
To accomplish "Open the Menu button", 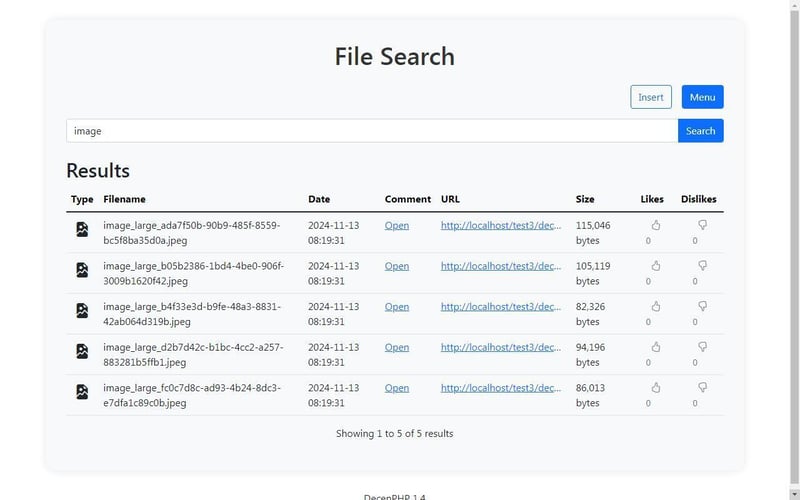I will (x=703, y=97).
